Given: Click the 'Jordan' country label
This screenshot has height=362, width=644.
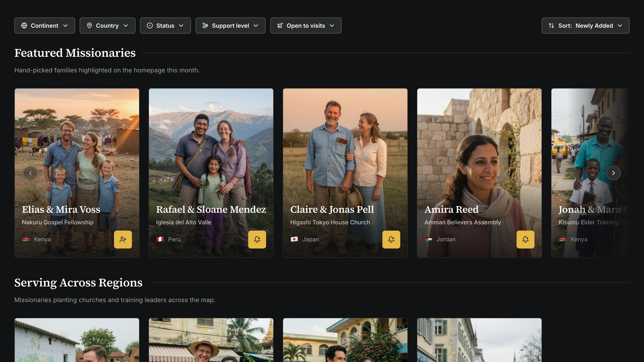Looking at the screenshot, I should pos(446,239).
